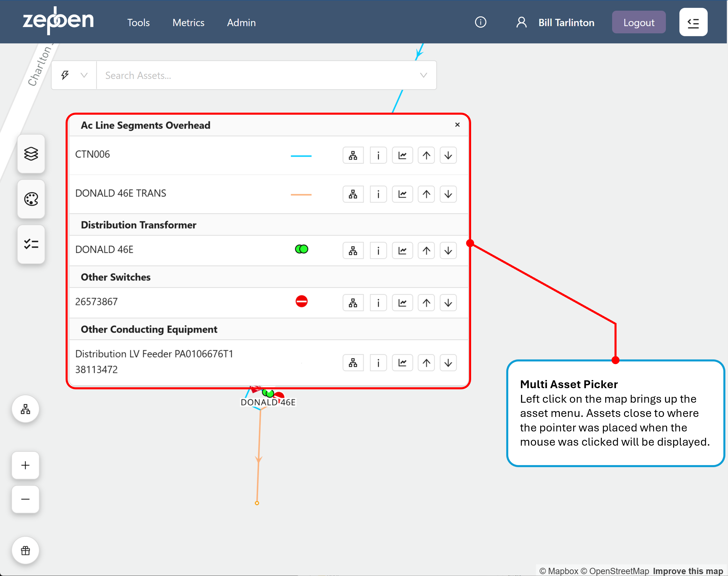
Task: Click the user profile icon
Action: point(521,22)
